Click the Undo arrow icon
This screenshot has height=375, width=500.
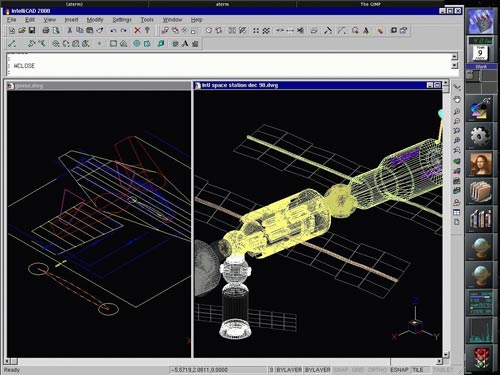click(x=114, y=31)
